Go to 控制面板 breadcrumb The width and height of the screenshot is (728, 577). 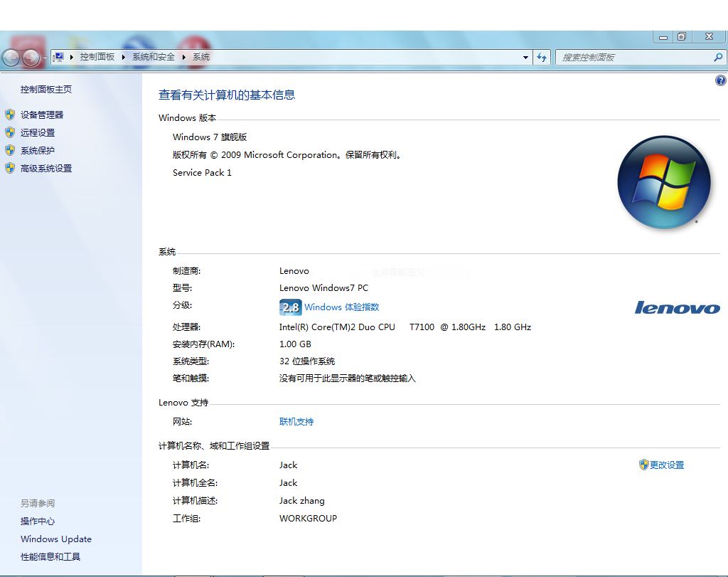click(97, 57)
